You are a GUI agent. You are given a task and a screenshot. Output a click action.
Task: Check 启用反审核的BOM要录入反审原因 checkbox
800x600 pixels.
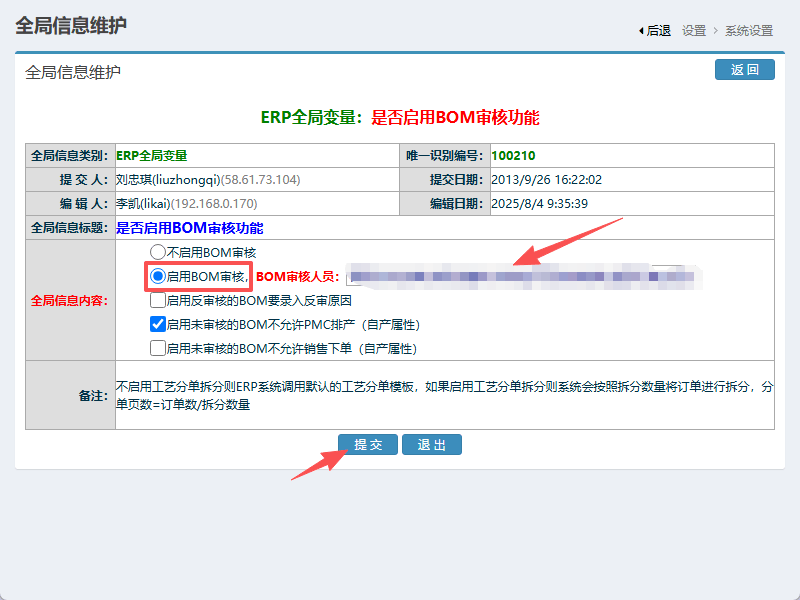point(158,300)
